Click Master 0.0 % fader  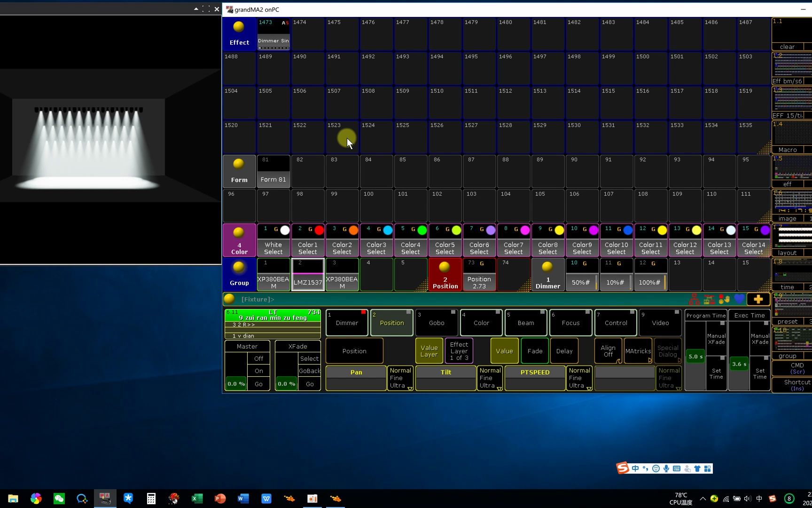(x=236, y=383)
